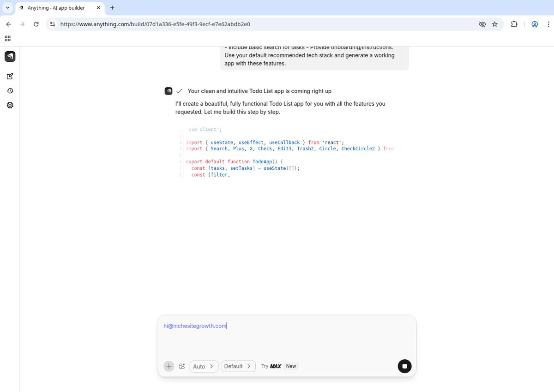Stop the response generation
The width and height of the screenshot is (554, 392).
coord(404,366)
